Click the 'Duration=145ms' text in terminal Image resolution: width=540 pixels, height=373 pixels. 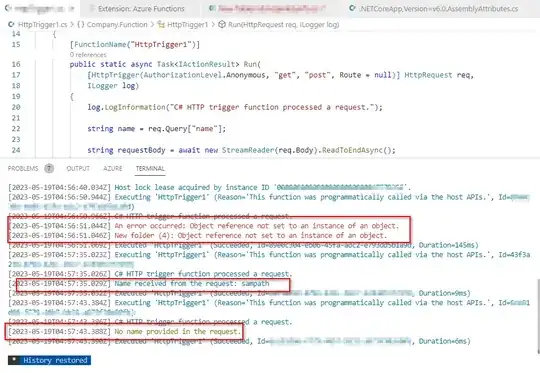pyautogui.click(x=448, y=245)
